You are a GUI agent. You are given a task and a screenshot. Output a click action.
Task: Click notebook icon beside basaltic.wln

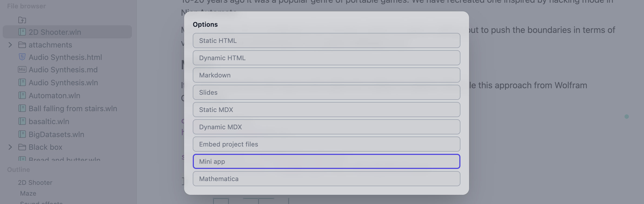(x=22, y=121)
